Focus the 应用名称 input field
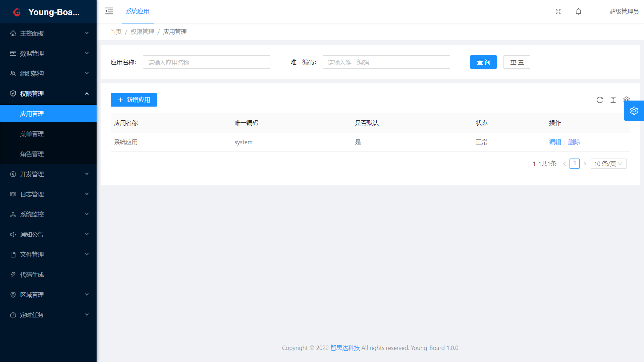 206,62
